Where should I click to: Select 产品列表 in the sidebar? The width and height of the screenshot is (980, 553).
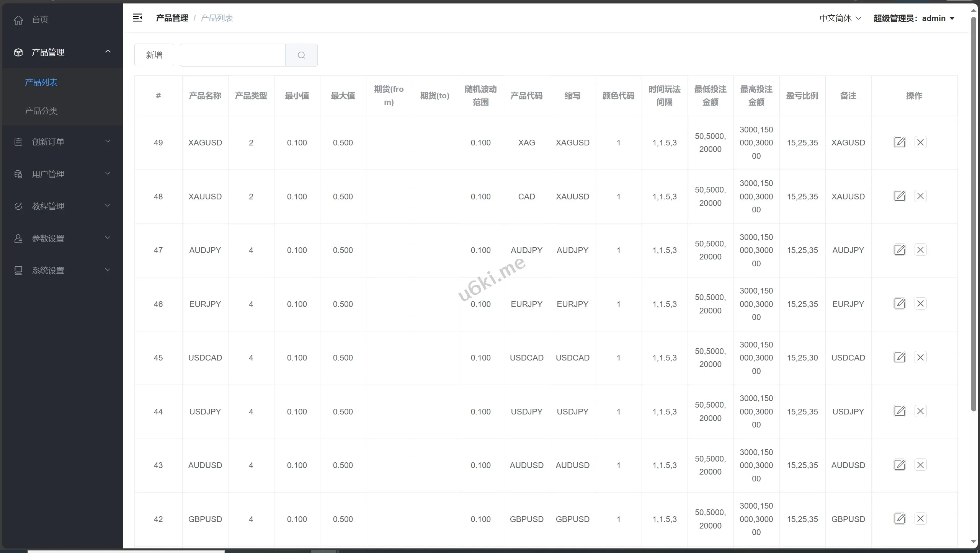click(x=41, y=82)
